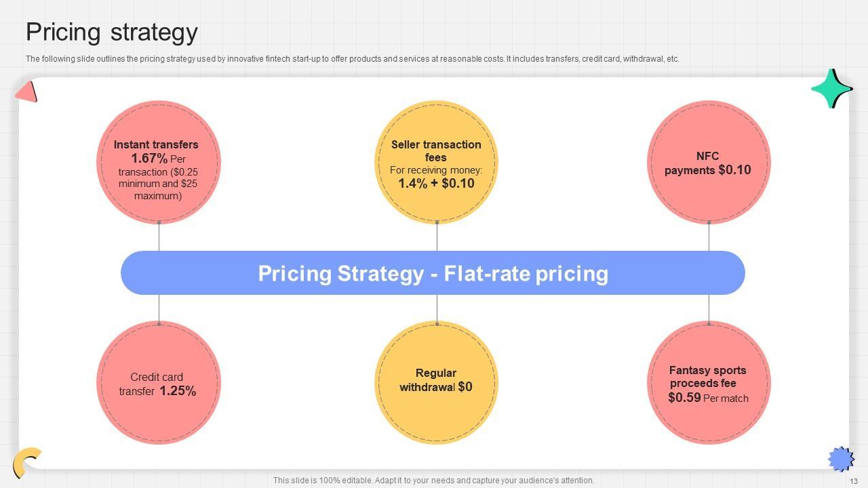
Task: Click the pink triangle corner decoration
Action: (x=26, y=91)
